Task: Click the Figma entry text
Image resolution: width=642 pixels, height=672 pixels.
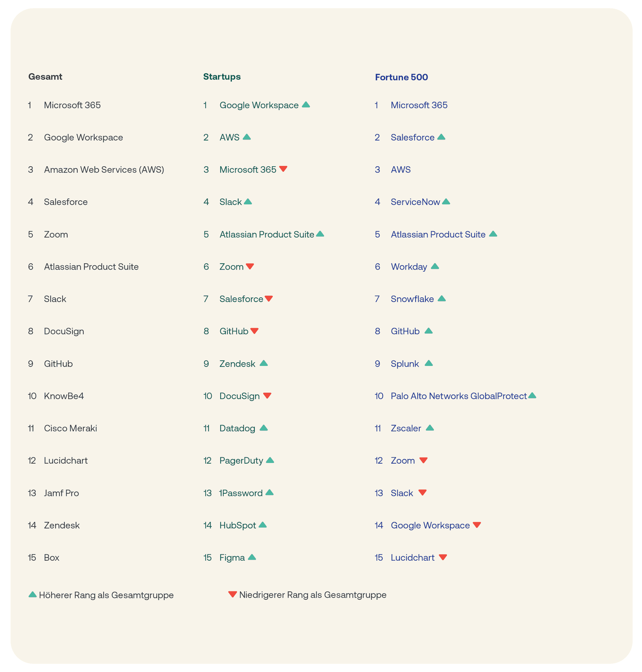Action: tap(232, 558)
